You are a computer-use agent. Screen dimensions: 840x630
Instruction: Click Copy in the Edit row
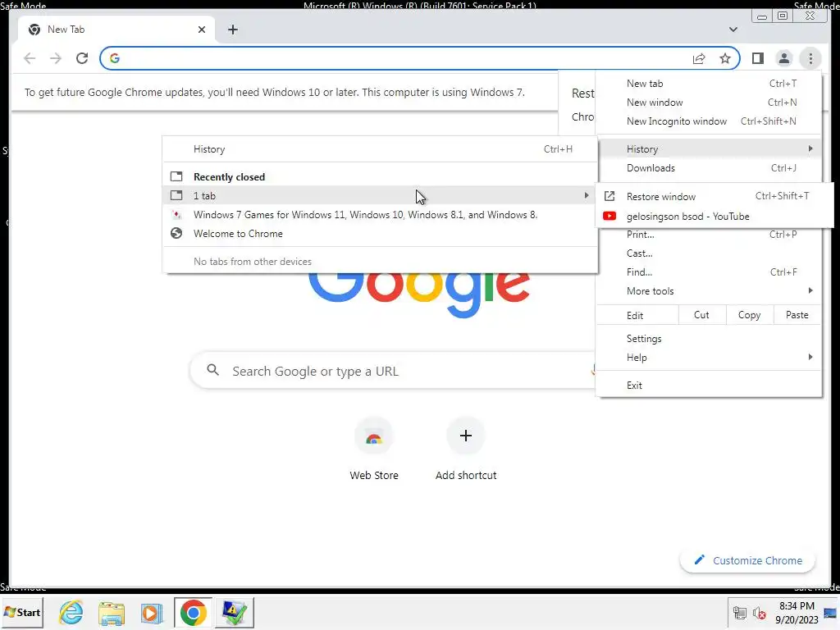point(749,315)
